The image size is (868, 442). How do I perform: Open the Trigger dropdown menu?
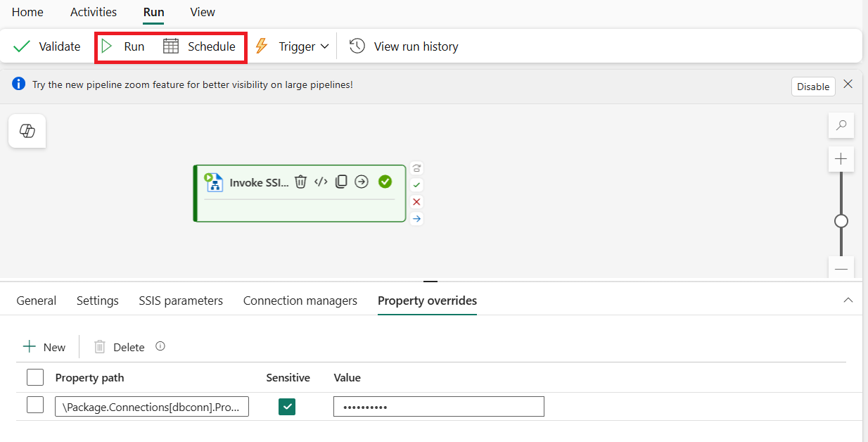tap(324, 46)
